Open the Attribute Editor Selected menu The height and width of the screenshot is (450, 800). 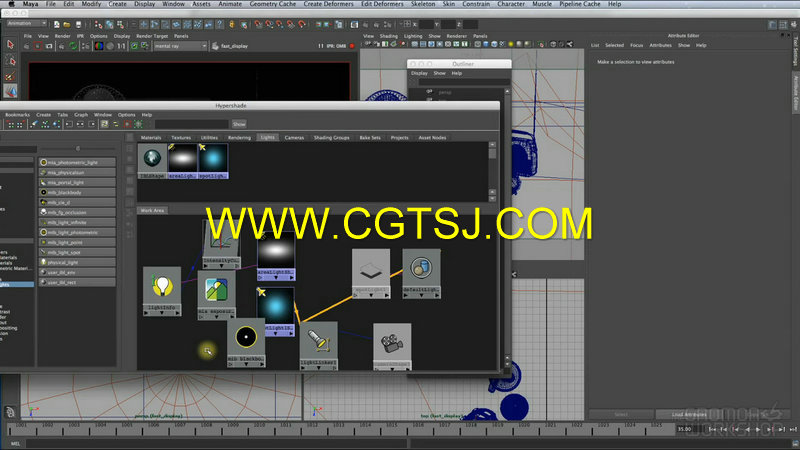tap(614, 45)
